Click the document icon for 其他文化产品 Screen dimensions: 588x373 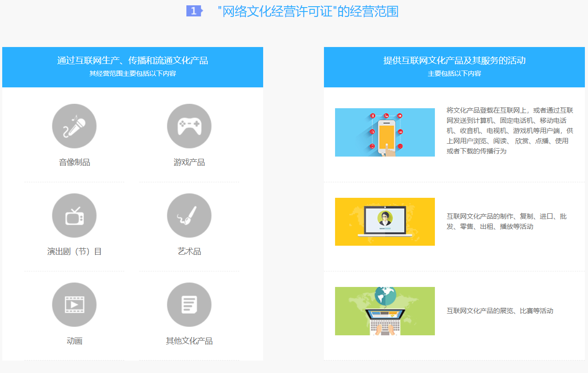189,305
